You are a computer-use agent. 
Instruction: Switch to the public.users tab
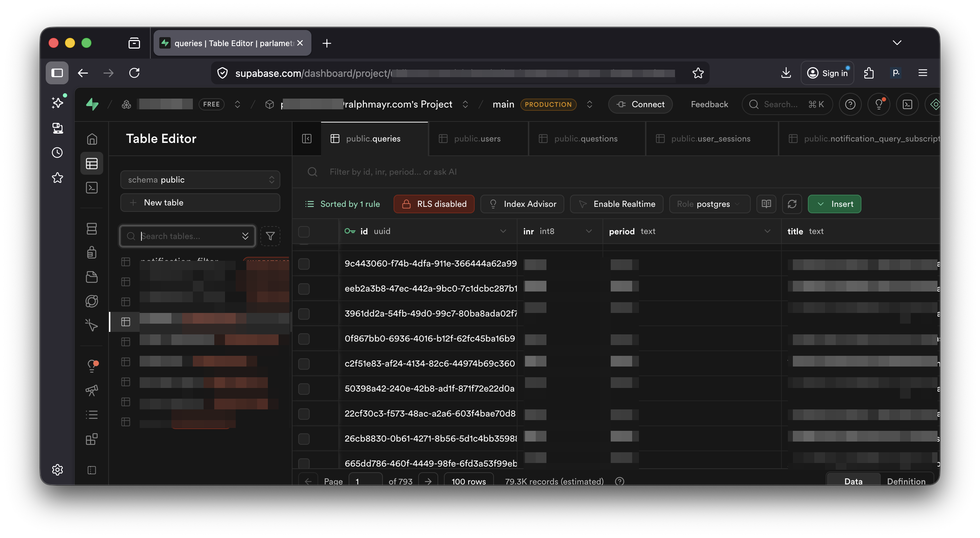477,139
